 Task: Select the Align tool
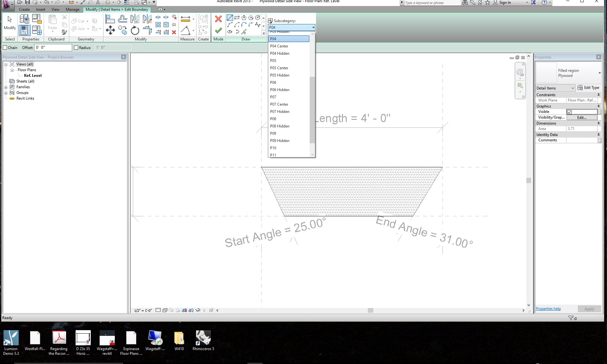pos(110,19)
